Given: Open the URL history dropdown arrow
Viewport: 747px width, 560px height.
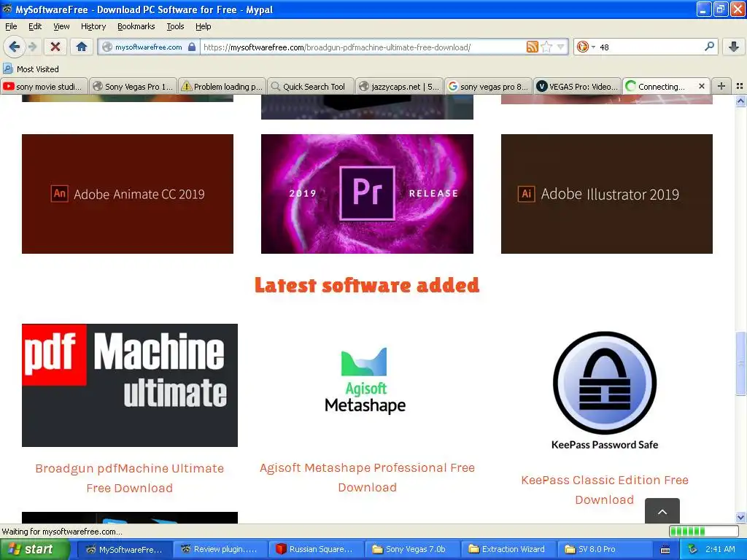Looking at the screenshot, I should [561, 47].
